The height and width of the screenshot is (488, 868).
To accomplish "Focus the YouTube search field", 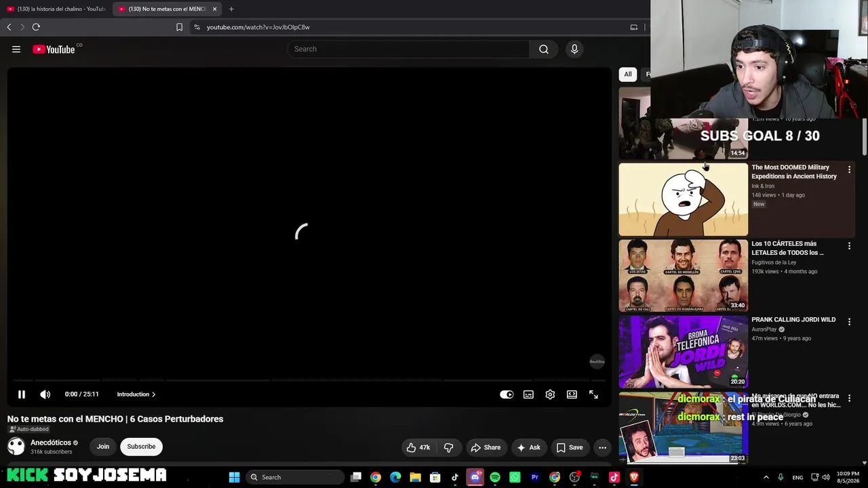I will pyautogui.click(x=408, y=49).
